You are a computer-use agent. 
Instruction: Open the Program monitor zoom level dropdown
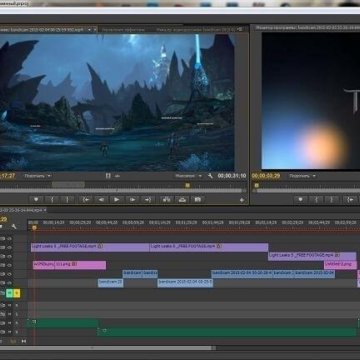[302, 176]
